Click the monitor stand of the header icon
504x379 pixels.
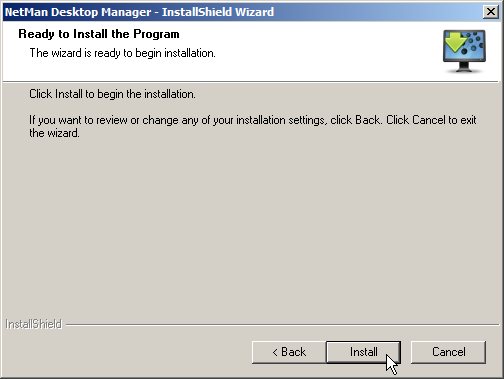464,67
